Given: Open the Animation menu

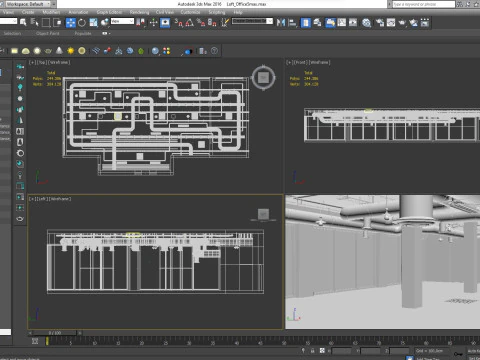Looking at the screenshot, I should (78, 12).
